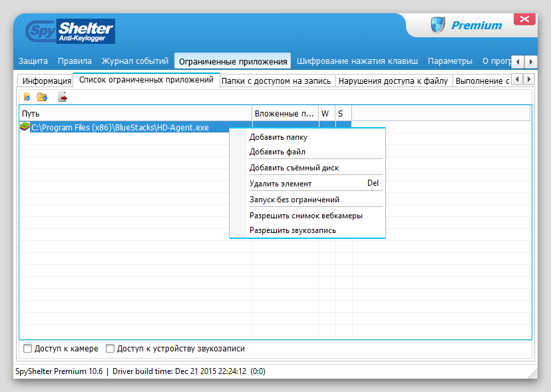Close the SpyShelter window
Screen dimensions: 551x392
point(524,19)
